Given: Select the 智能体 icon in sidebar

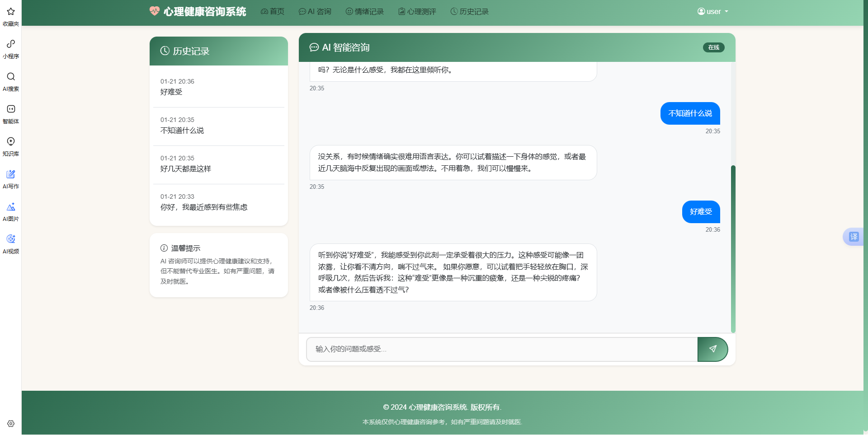Looking at the screenshot, I should (x=10, y=113).
